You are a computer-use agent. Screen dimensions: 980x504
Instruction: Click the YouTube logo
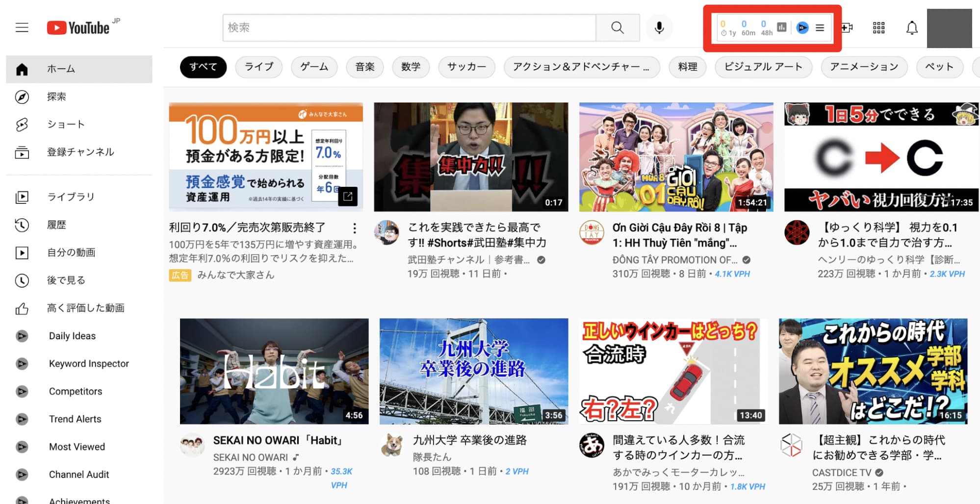(78, 28)
